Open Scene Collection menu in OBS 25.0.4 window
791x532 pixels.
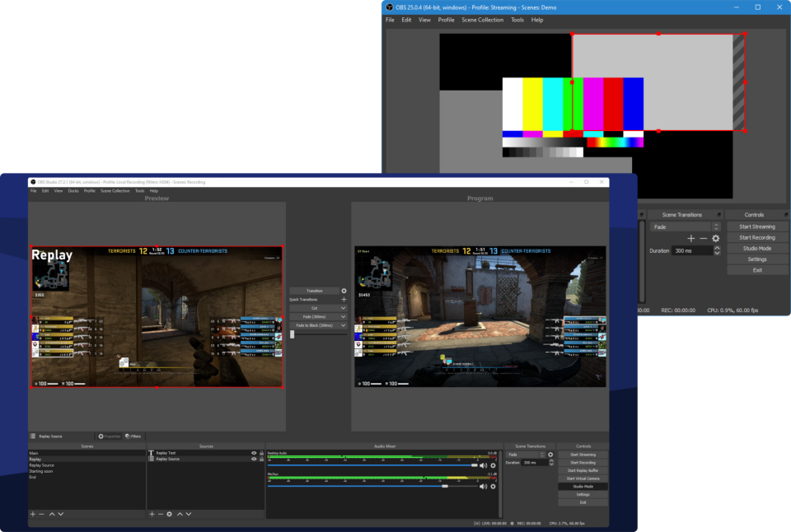482,20
